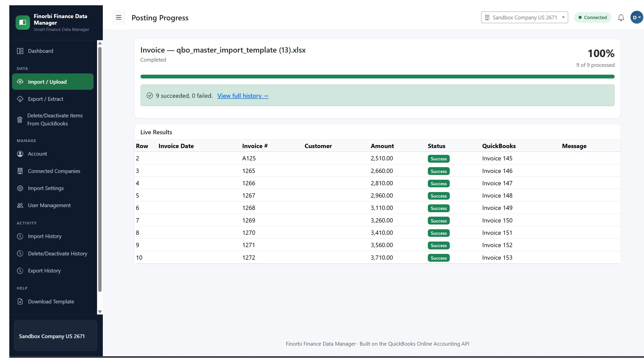The width and height of the screenshot is (644, 363).
Task: Select the Import / Upload menu item
Action: point(53,82)
